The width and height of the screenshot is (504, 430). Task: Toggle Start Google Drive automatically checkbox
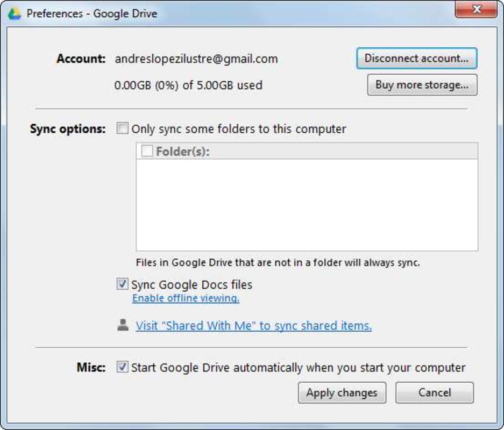click(x=122, y=367)
